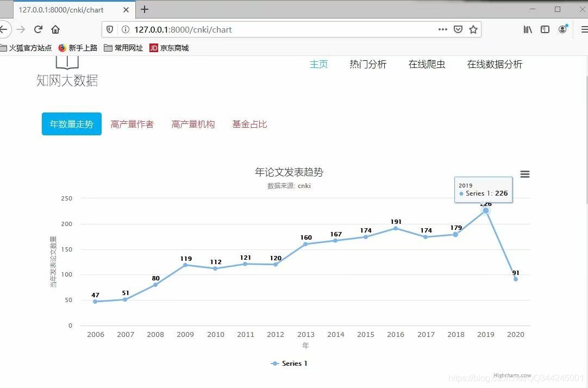The height and width of the screenshot is (388, 588).
Task: Click the 知网大数据 site title
Action: (x=67, y=80)
